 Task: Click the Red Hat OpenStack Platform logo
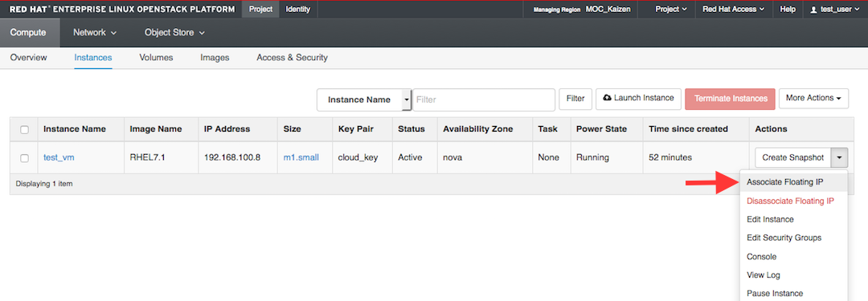[121, 10]
